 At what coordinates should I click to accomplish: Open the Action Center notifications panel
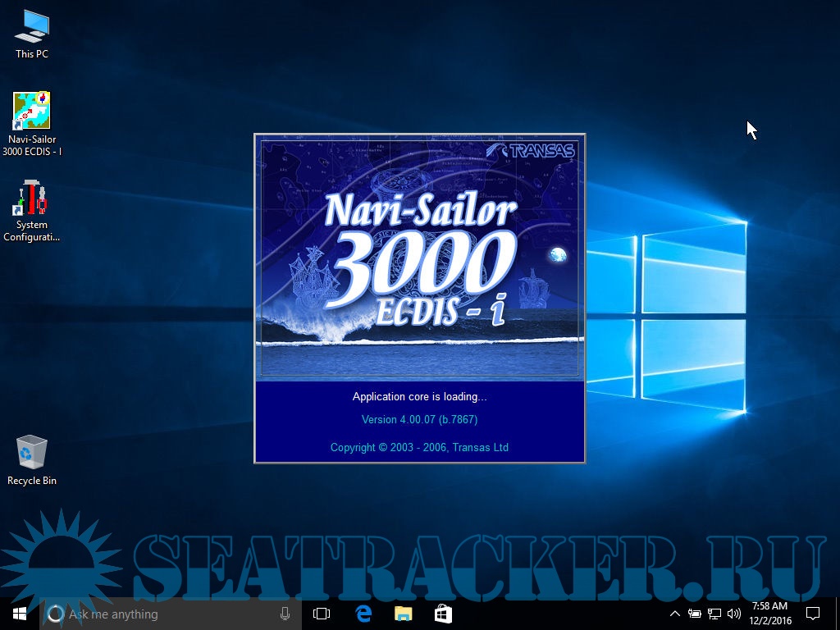813,614
